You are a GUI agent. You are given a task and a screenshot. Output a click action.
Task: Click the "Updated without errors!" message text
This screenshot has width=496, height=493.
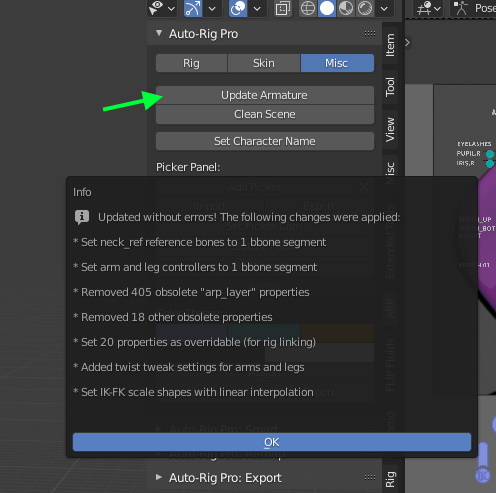coord(249,217)
